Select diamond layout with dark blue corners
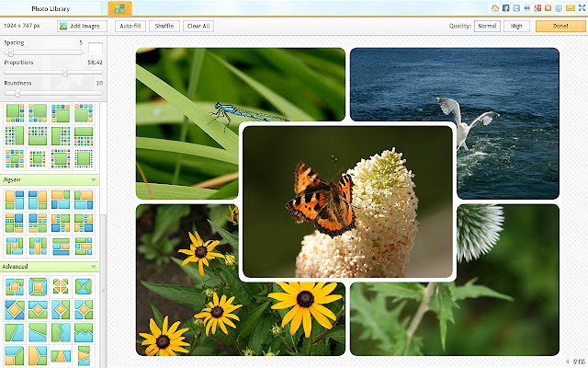588x368 pixels. (15, 310)
